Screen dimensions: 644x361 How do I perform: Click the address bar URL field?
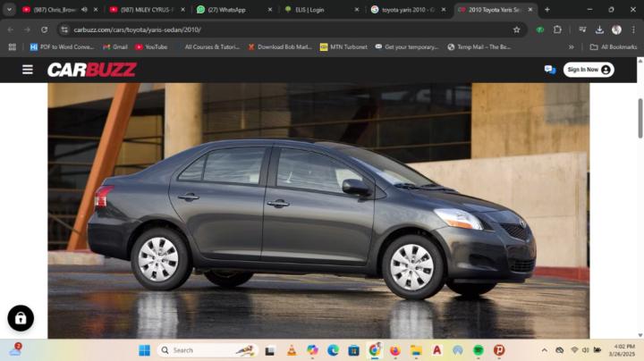(287, 29)
